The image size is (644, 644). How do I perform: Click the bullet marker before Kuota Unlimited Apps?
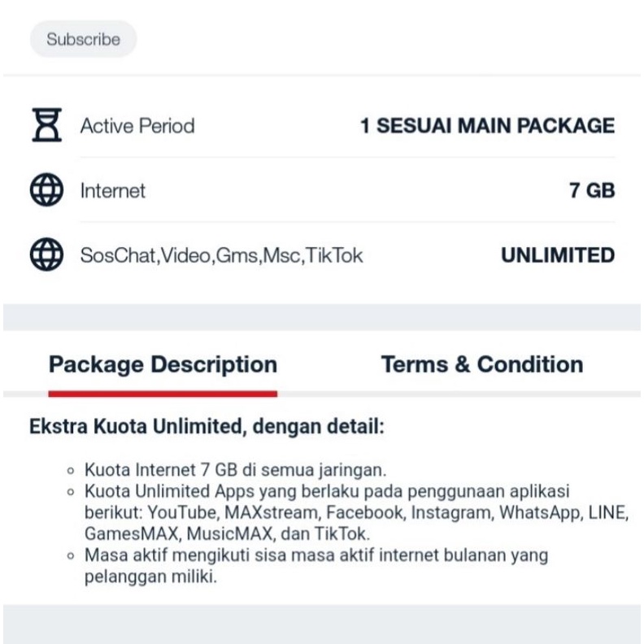point(70,493)
